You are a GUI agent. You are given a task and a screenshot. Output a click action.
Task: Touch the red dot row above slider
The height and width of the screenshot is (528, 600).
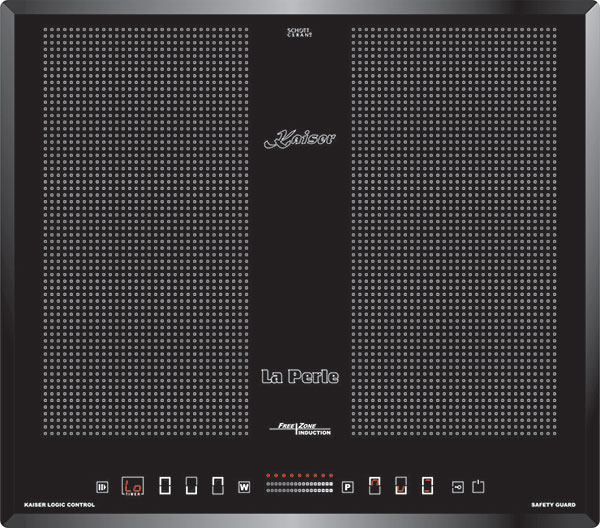click(x=299, y=475)
